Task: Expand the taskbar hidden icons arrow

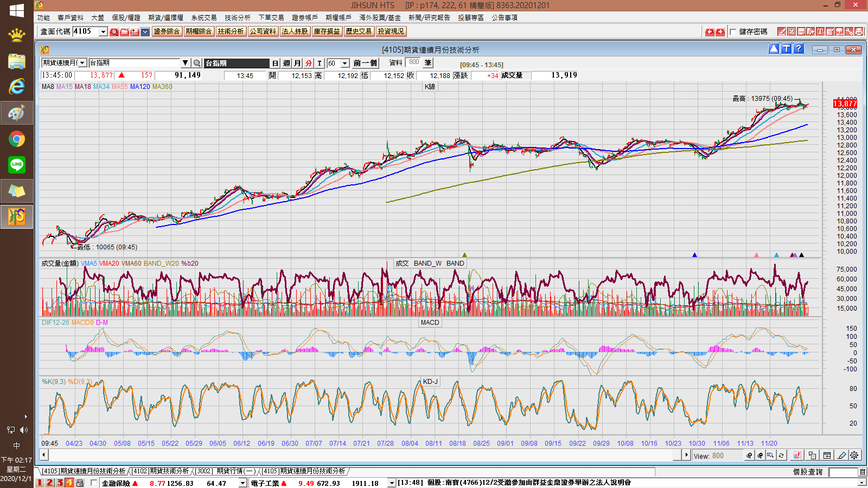Action: [25, 416]
